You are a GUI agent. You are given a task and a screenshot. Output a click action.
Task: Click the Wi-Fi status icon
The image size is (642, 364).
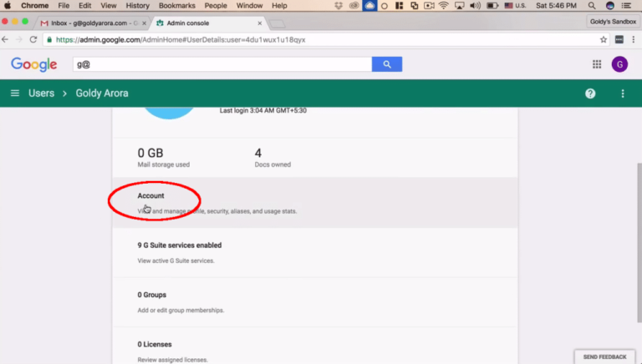(x=443, y=6)
